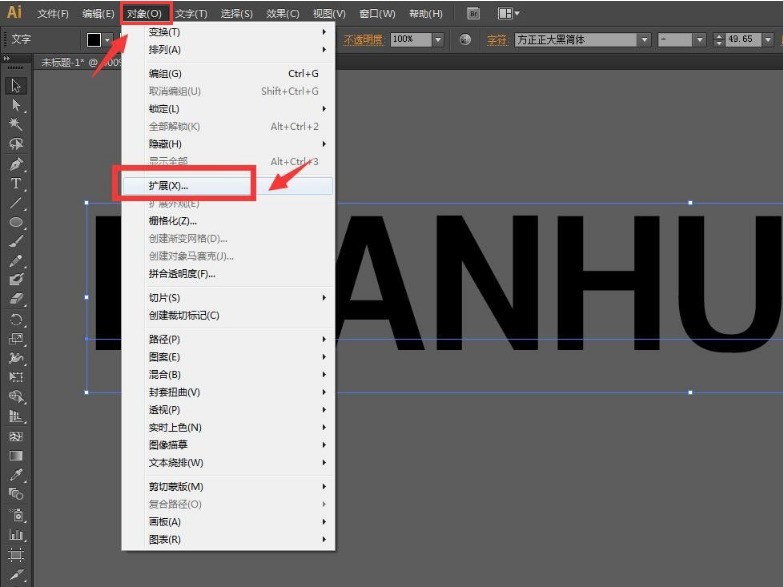This screenshot has height=587, width=783.
Task: Open the font size 49.65 dropdown arrow
Action: 768,39
